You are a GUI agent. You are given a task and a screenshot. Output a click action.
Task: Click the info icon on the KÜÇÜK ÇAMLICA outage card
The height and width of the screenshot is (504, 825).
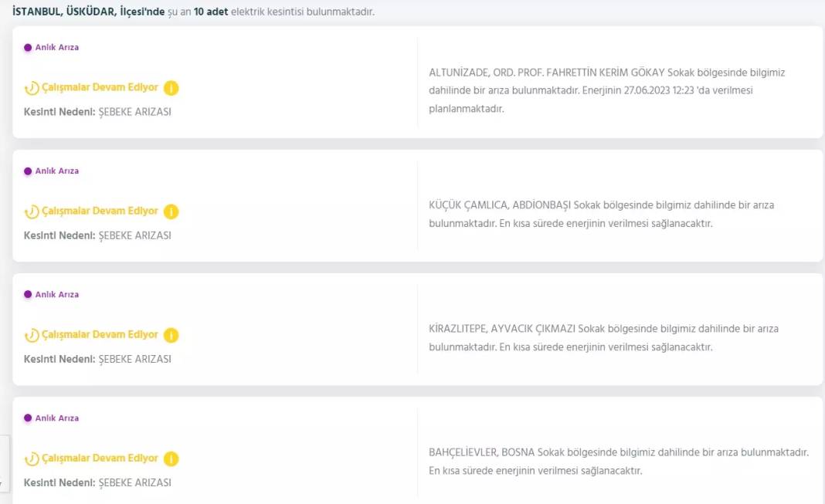pos(171,211)
